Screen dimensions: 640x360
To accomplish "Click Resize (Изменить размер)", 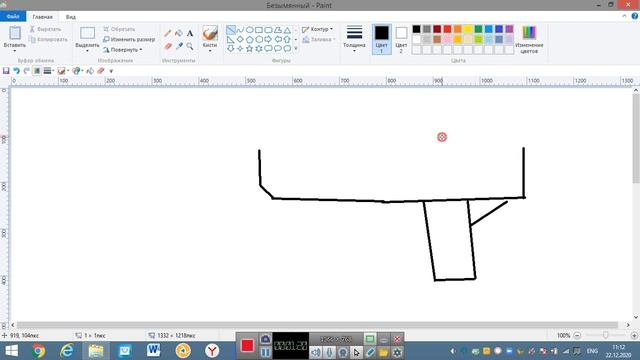I will coord(129,40).
